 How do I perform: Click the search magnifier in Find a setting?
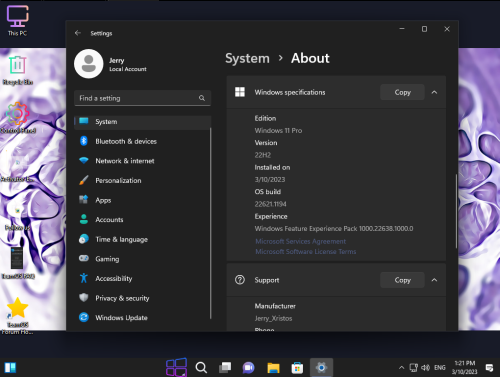(202, 98)
